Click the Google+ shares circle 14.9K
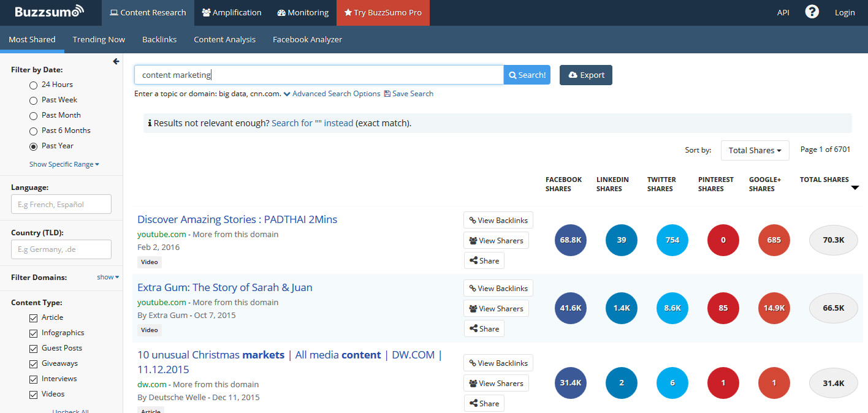This screenshot has height=413, width=868. tap(774, 308)
